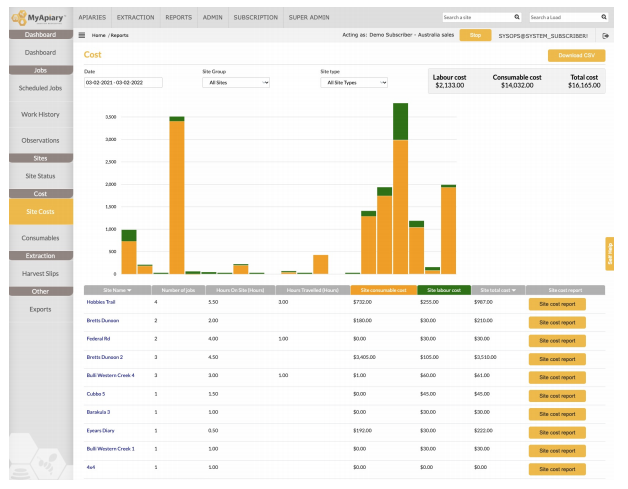The height and width of the screenshot is (489, 628).
Task: Toggle the Site labour cost legend swatch
Action: pos(437,289)
